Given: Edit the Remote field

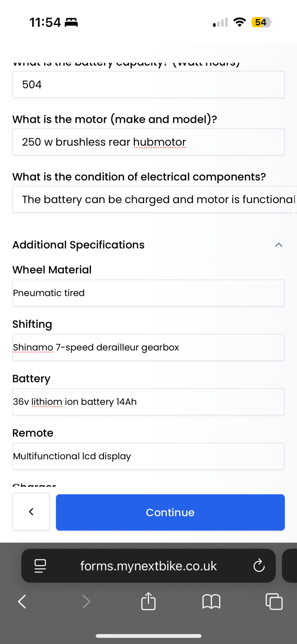Looking at the screenshot, I should (x=148, y=456).
